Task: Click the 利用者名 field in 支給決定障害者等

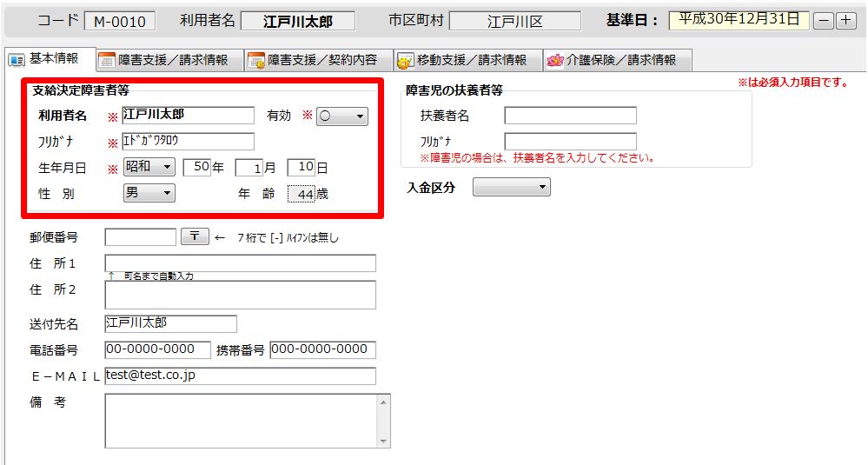Action: (x=188, y=115)
